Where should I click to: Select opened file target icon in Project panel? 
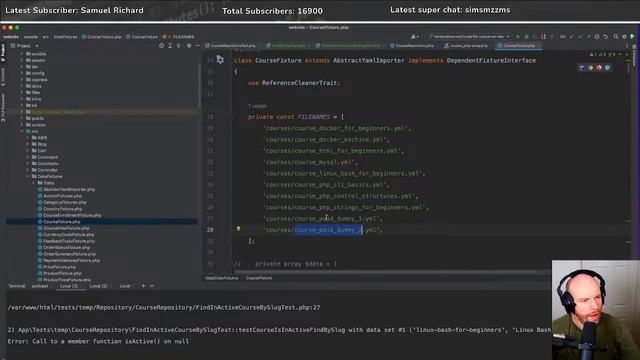click(x=161, y=46)
